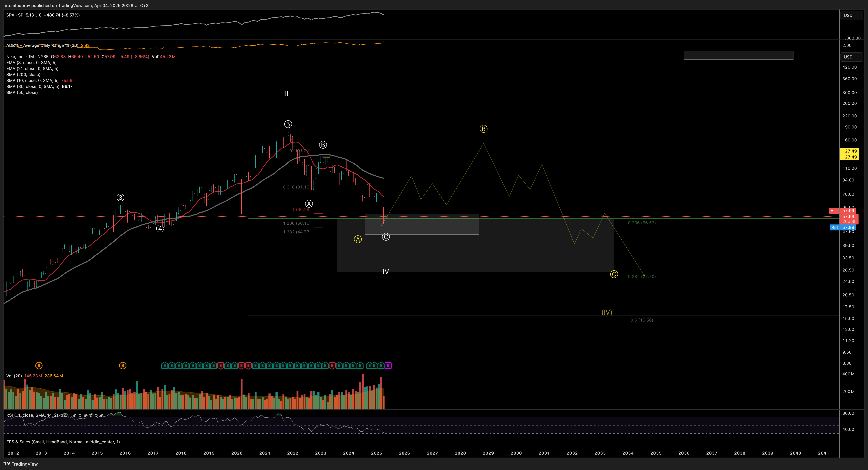The width and height of the screenshot is (868, 470).
Task: Click the artemfedorov published on TradingView.com header
Action: click(76, 5)
